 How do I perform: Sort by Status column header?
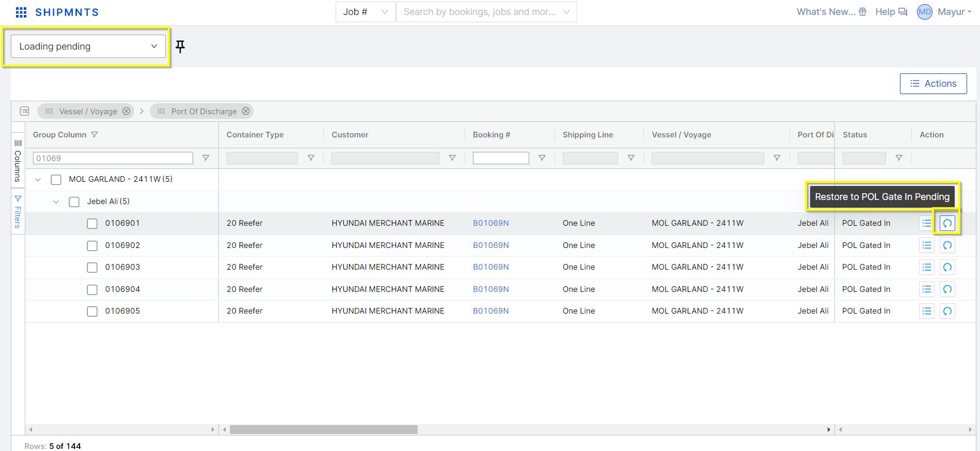point(855,134)
